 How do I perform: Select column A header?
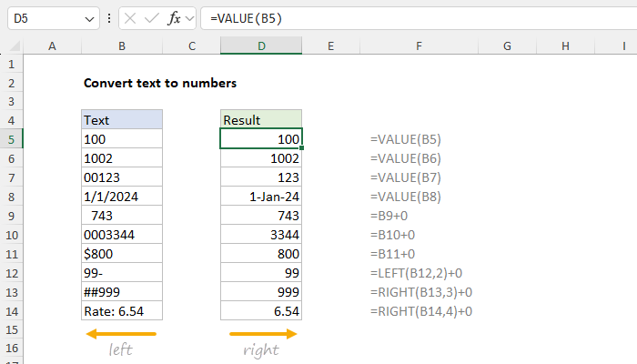52,45
